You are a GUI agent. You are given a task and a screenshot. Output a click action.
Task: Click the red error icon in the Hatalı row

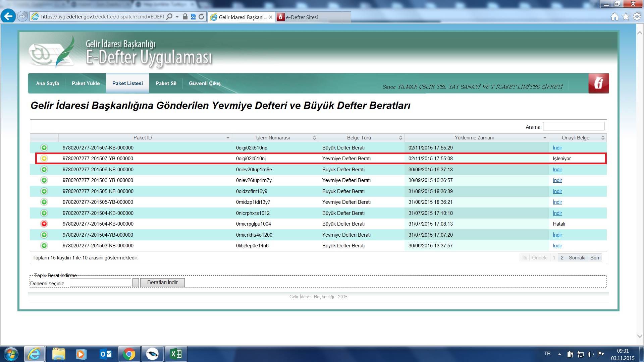click(x=44, y=224)
